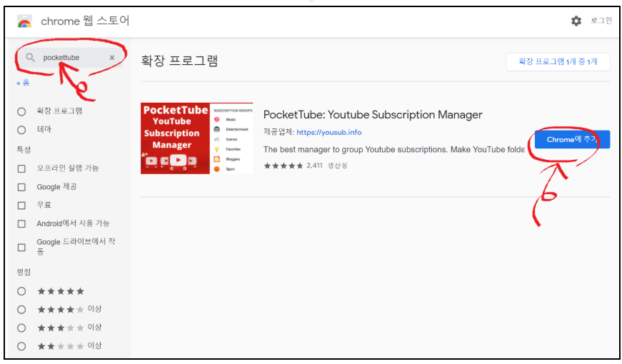Viewport: 622px width, 364px height.
Task: Choose two stars 이상 rating filter
Action: click(x=21, y=346)
